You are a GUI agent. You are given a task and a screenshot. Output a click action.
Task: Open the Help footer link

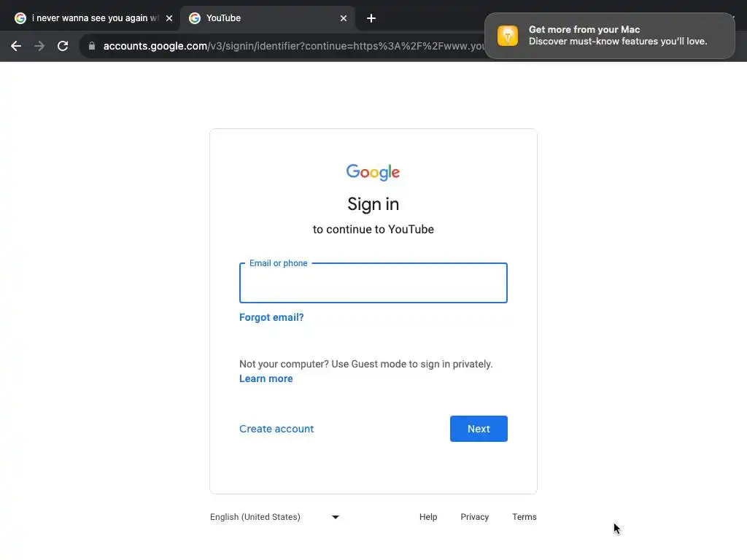[428, 517]
